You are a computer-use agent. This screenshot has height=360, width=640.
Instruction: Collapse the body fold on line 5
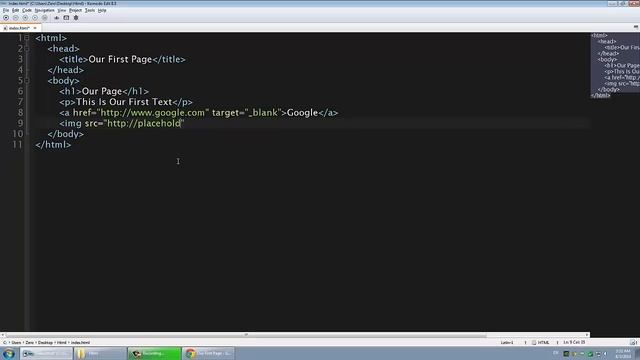click(27, 80)
